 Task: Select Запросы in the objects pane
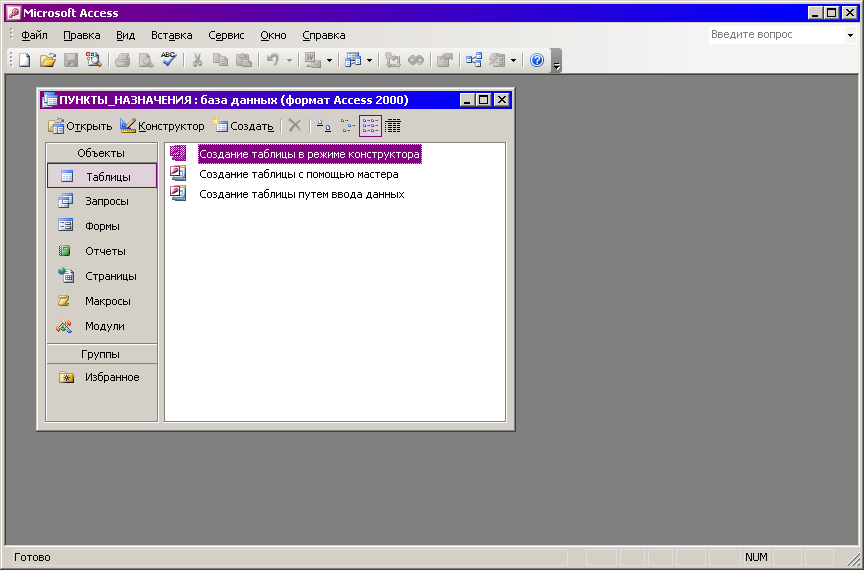[x=102, y=201]
